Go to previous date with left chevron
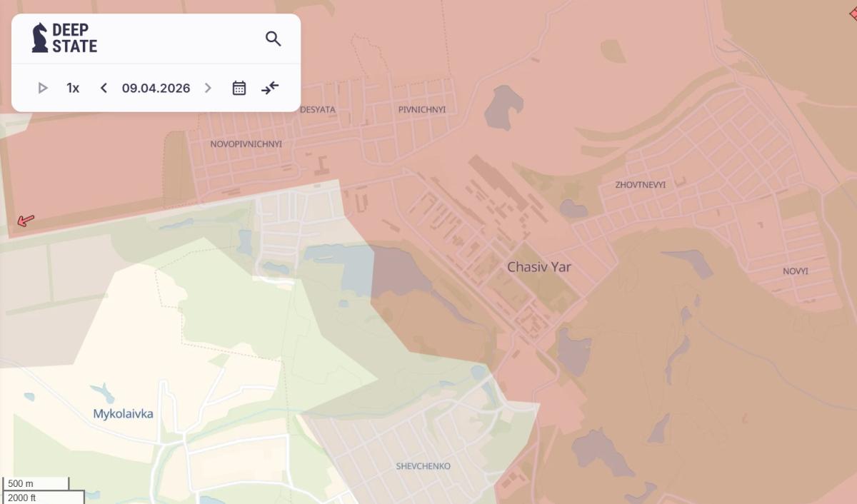The image size is (857, 504). [x=104, y=88]
